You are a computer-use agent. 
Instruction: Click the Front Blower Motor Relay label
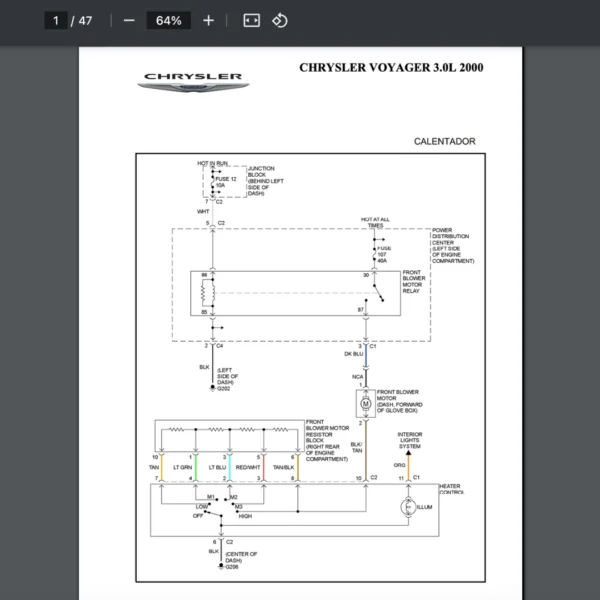click(x=415, y=281)
